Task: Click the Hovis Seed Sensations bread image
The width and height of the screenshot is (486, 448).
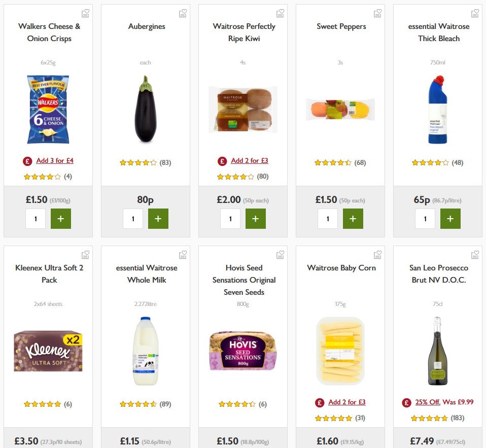Action: (x=243, y=351)
